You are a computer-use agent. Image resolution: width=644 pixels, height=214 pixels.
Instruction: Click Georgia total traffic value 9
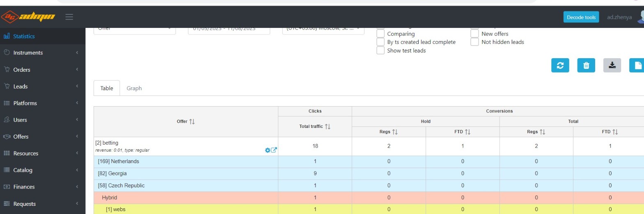tap(315, 173)
